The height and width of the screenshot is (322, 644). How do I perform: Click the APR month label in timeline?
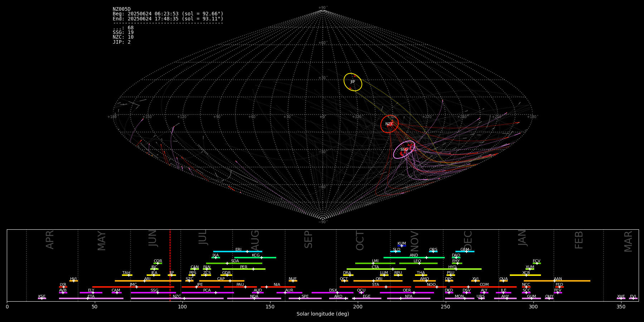[50, 240]
